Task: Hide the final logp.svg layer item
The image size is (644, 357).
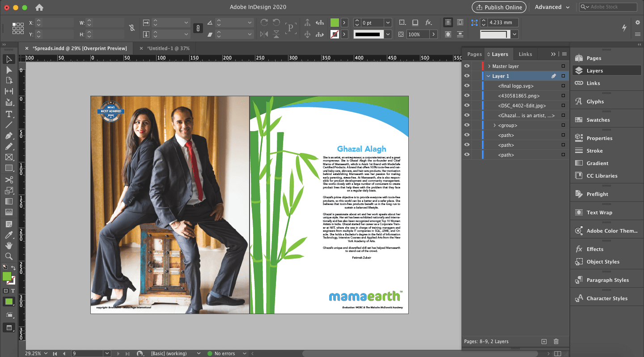Action: [x=466, y=85]
